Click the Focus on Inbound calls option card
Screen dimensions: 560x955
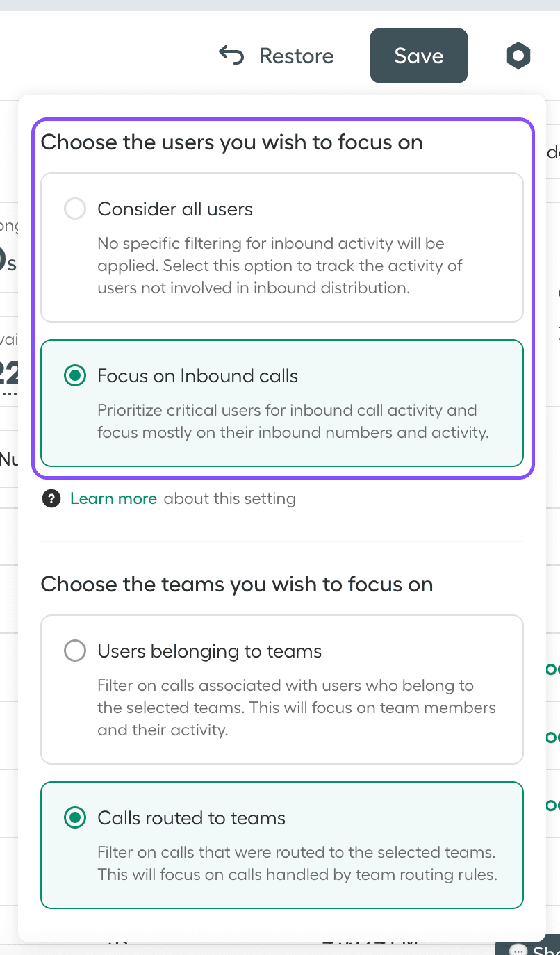(281, 403)
